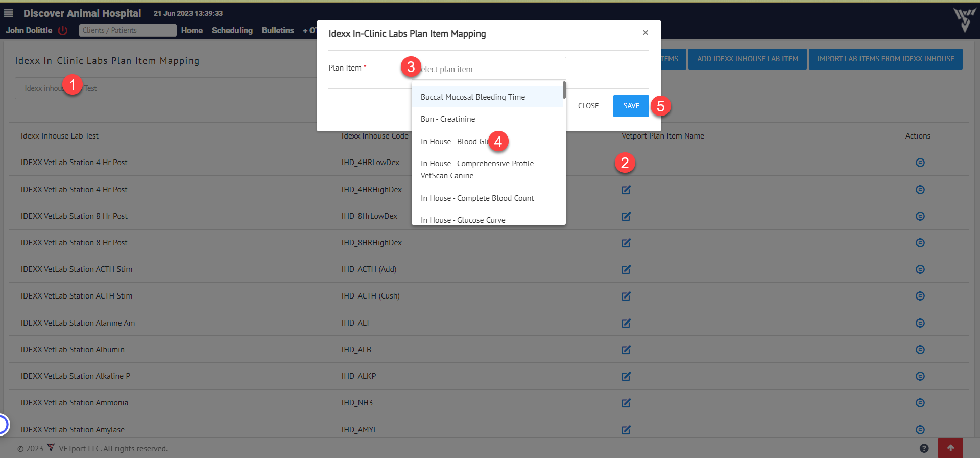Open the hamburger menu icon

(x=9, y=13)
